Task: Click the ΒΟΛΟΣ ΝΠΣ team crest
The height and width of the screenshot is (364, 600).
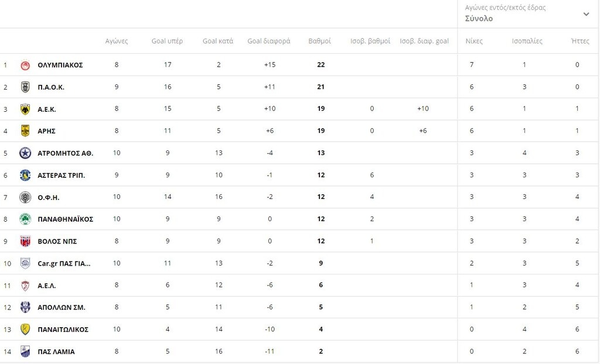Action: coord(25,241)
